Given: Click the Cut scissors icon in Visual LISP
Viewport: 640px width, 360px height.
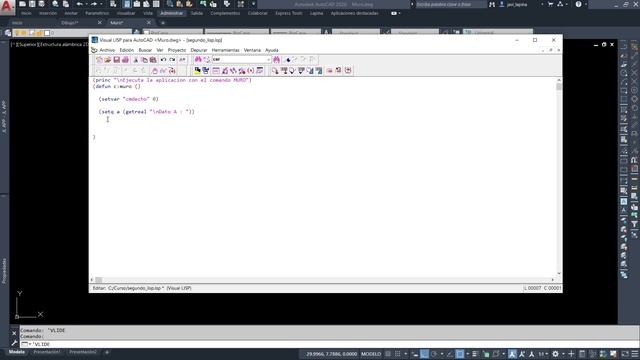Looking at the screenshot, I should click(136, 60).
